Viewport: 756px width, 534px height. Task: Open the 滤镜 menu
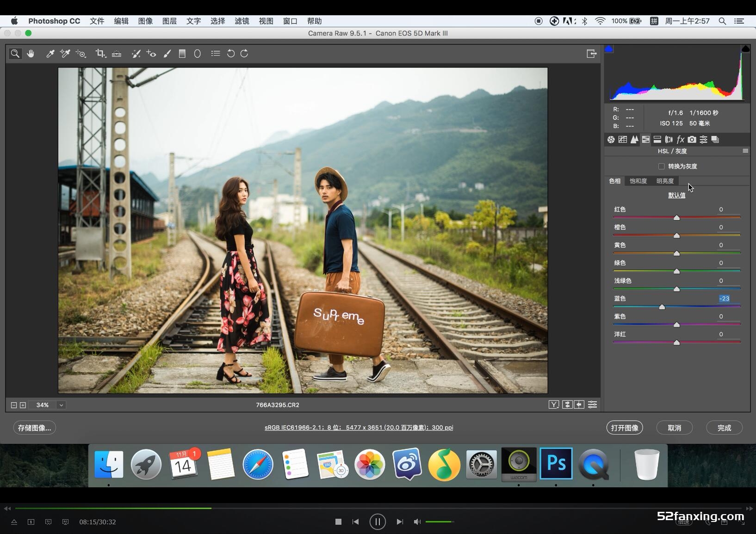pyautogui.click(x=242, y=21)
